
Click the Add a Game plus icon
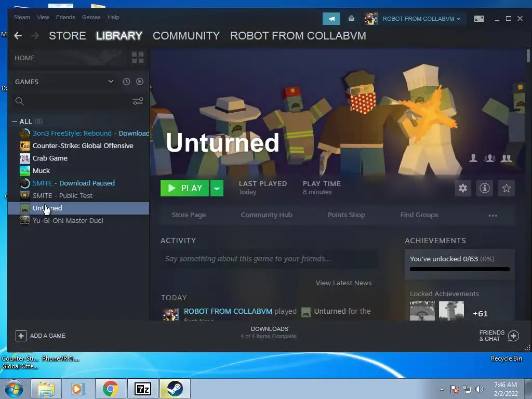click(21, 336)
